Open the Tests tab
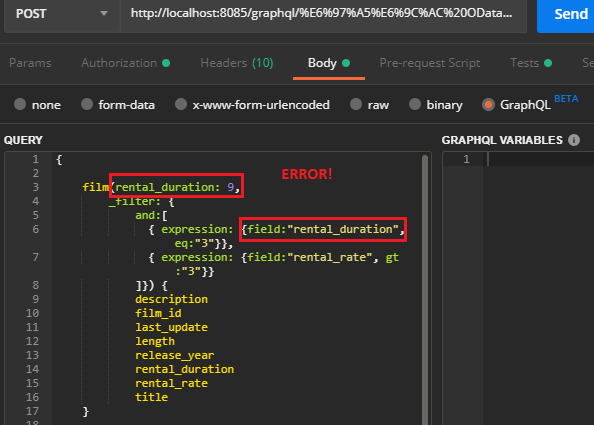Screen dimensions: 594x425 coord(531,63)
